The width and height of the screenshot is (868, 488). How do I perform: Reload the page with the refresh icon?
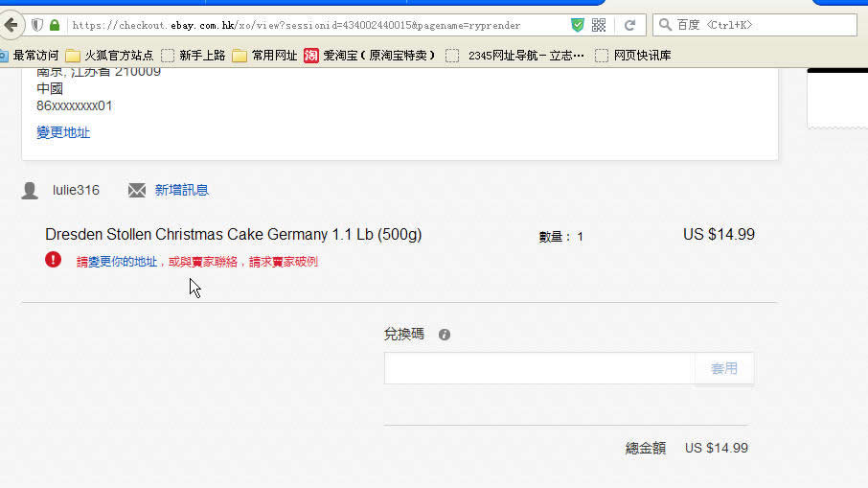[x=629, y=25]
